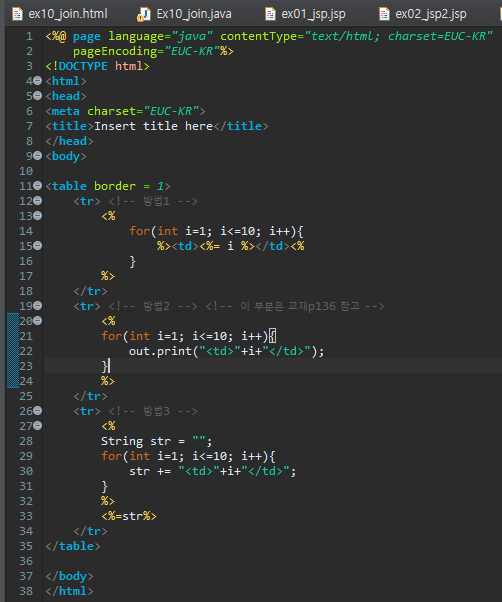The height and width of the screenshot is (602, 502).
Task: Click line number 38 in the gutter
Action: 26,591
